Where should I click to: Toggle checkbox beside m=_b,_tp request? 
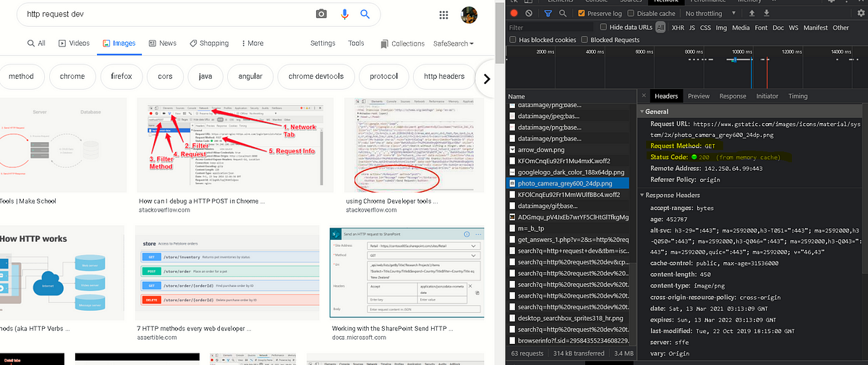click(x=511, y=229)
